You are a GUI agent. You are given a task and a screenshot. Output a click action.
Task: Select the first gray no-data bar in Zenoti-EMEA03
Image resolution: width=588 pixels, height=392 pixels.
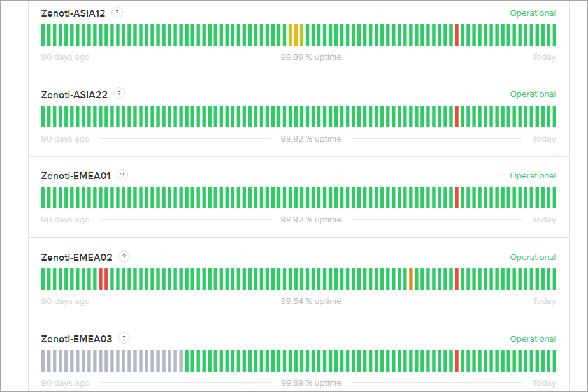[x=43, y=361]
